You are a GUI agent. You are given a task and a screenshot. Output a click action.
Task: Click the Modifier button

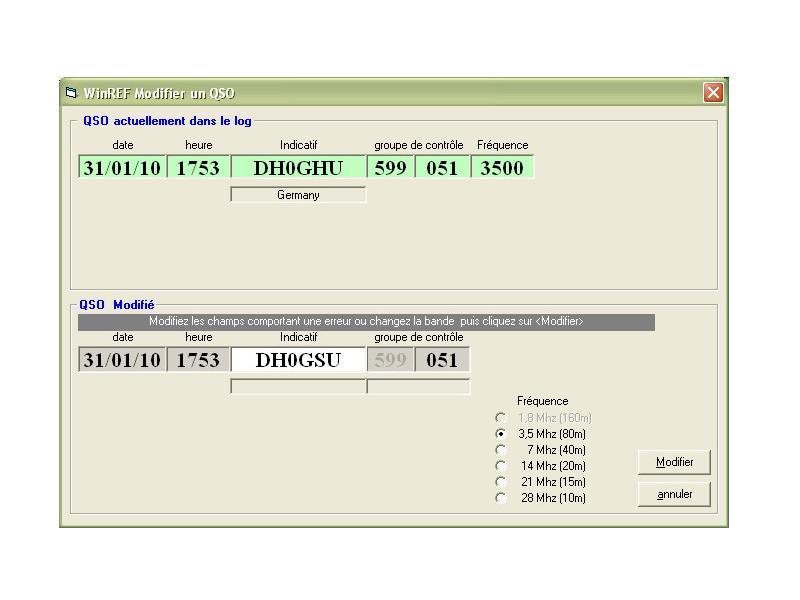(674, 462)
